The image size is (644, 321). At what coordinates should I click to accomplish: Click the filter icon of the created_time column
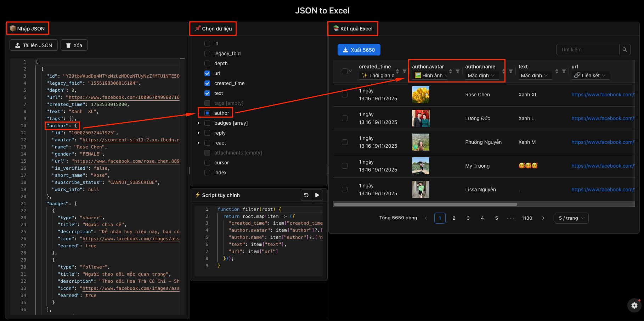click(405, 71)
